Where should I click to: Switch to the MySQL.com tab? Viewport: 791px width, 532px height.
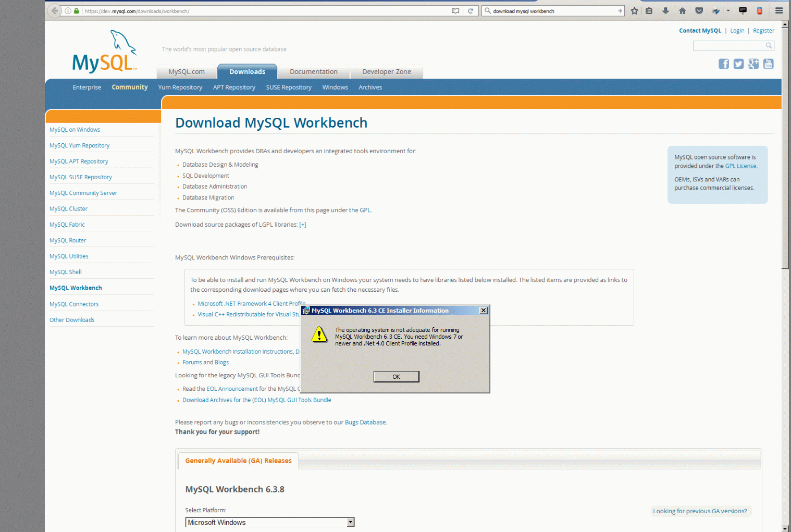coord(187,72)
